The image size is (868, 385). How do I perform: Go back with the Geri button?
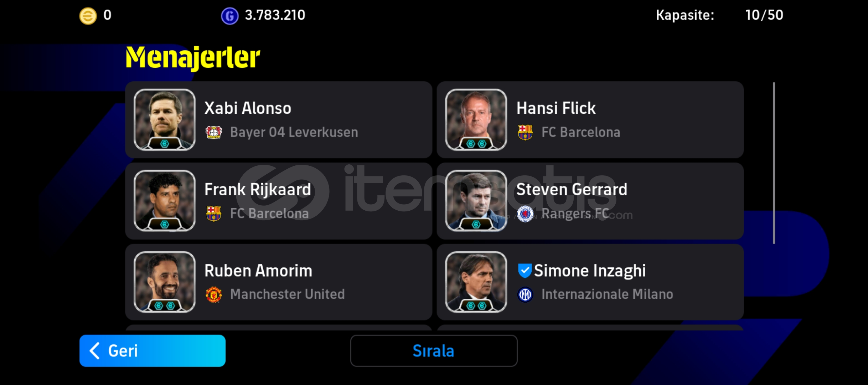pyautogui.click(x=153, y=351)
